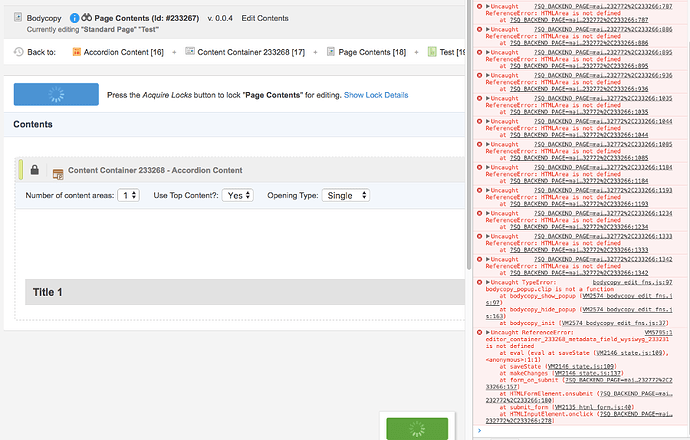The width and height of the screenshot is (690, 440).
Task: Click the content container type icon
Action: coord(58,172)
